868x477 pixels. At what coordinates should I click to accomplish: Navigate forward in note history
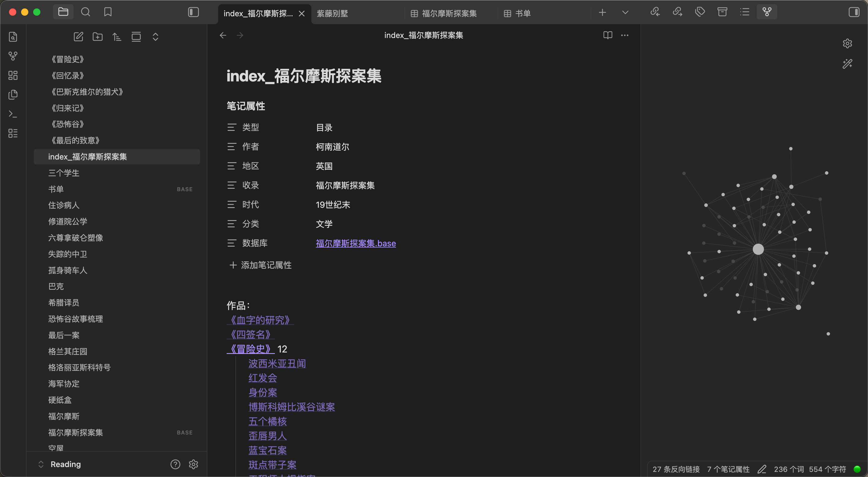pyautogui.click(x=240, y=35)
